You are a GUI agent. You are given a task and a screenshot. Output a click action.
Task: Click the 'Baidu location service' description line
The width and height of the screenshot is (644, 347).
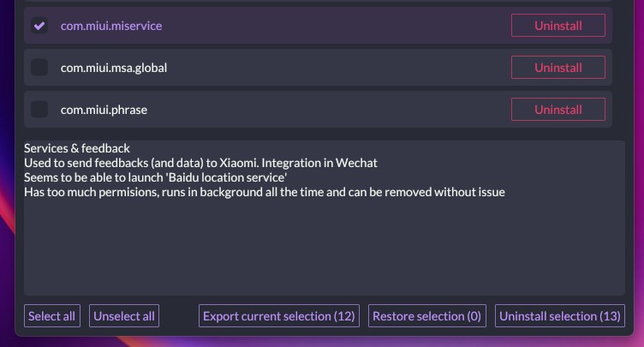[155, 177]
